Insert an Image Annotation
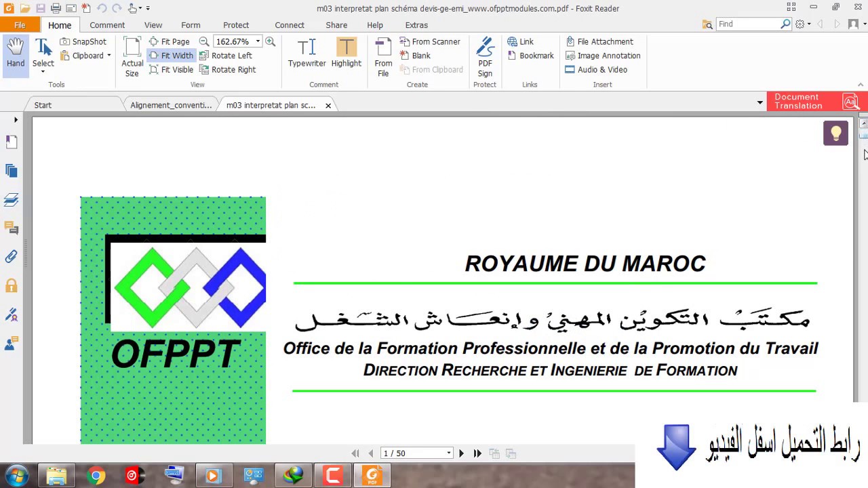The width and height of the screenshot is (868, 488). point(603,56)
